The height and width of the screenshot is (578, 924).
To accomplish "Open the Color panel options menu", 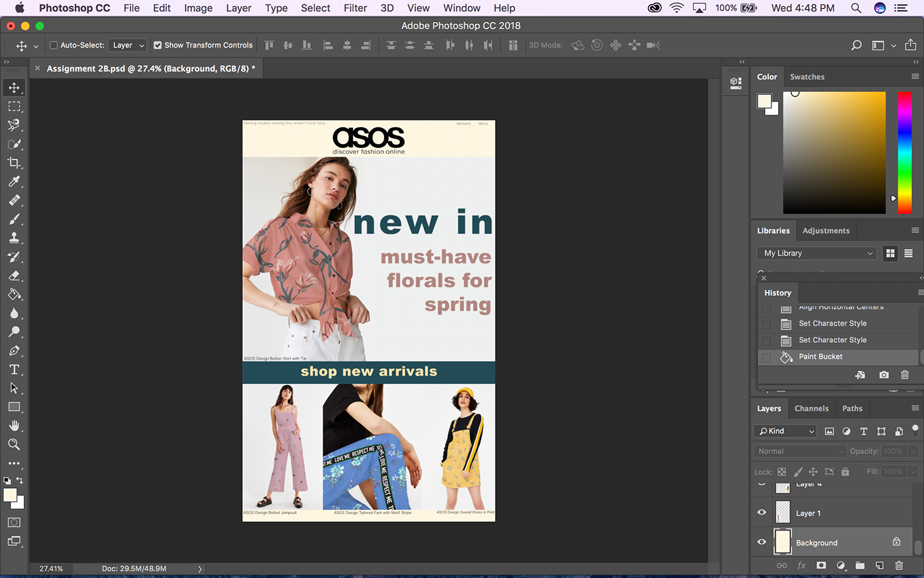I will click(x=915, y=77).
